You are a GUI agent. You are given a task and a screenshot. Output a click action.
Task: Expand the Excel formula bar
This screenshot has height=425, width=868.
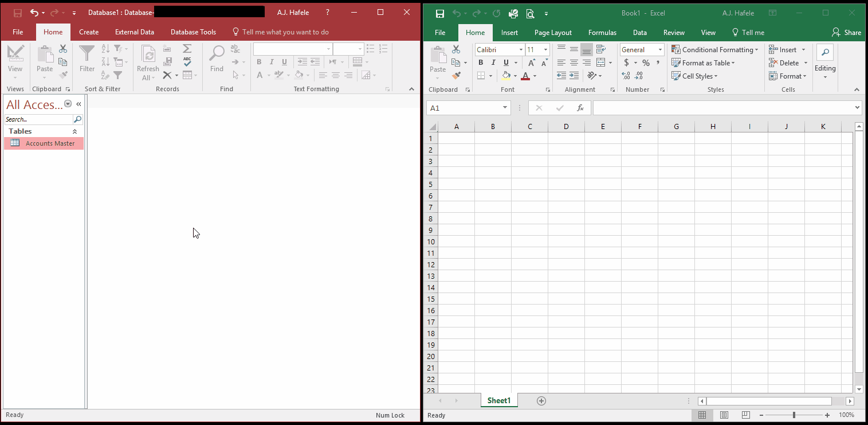tap(857, 108)
